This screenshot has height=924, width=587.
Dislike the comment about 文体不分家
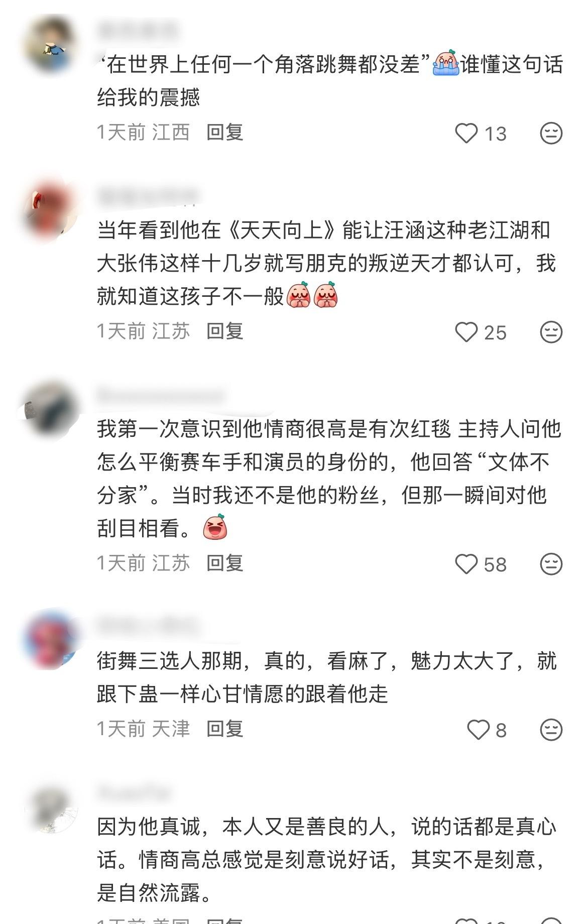551,564
